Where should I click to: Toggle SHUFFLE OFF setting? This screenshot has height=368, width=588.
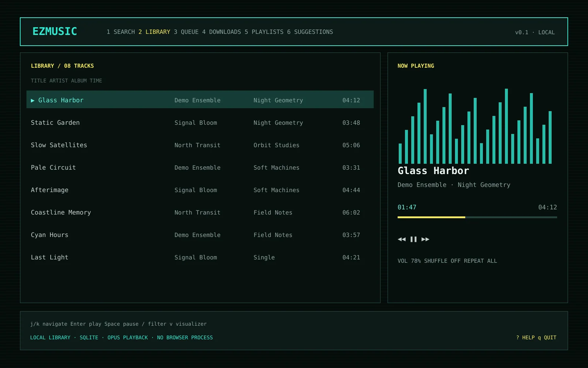point(442,261)
